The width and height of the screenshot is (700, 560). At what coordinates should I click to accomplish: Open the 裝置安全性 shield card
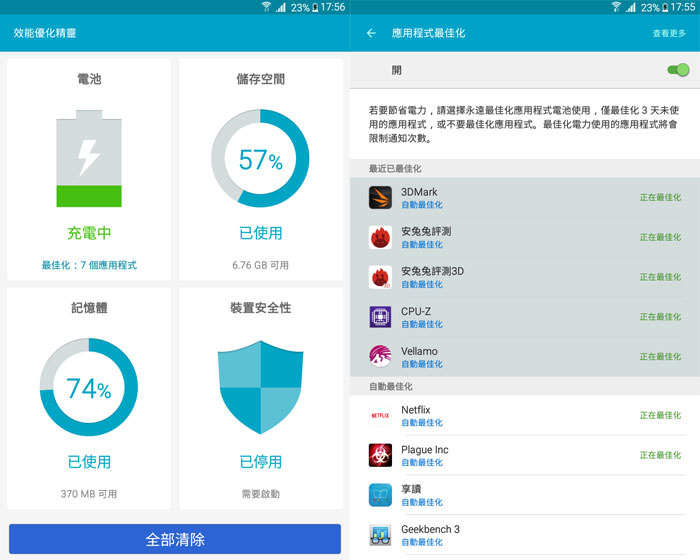[x=260, y=396]
